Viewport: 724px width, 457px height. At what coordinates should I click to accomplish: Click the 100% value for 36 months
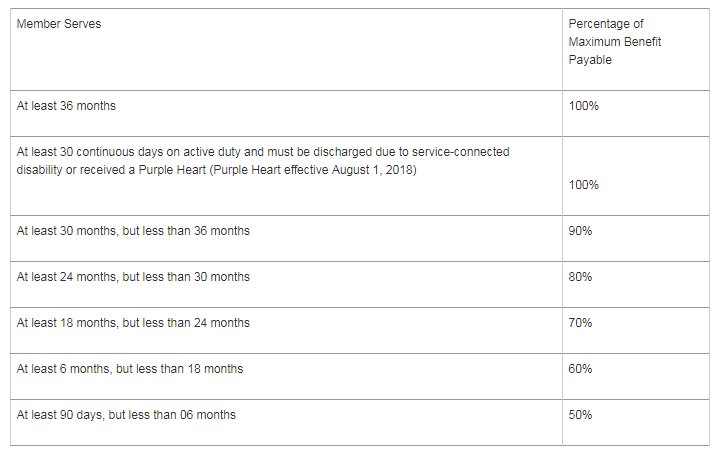coord(583,105)
